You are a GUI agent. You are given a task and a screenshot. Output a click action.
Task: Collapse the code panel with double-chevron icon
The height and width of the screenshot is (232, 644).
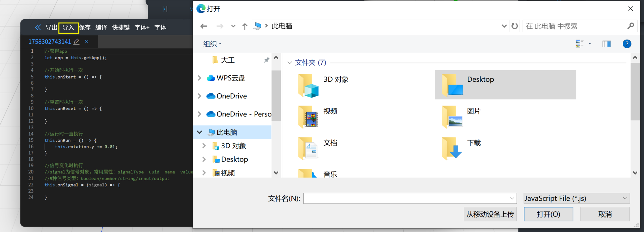point(38,27)
